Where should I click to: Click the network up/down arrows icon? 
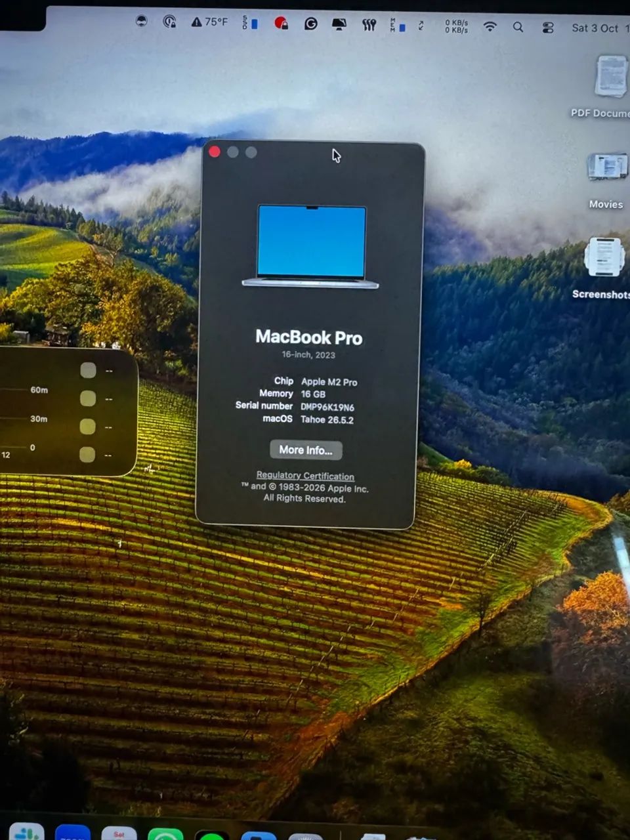[421, 26]
